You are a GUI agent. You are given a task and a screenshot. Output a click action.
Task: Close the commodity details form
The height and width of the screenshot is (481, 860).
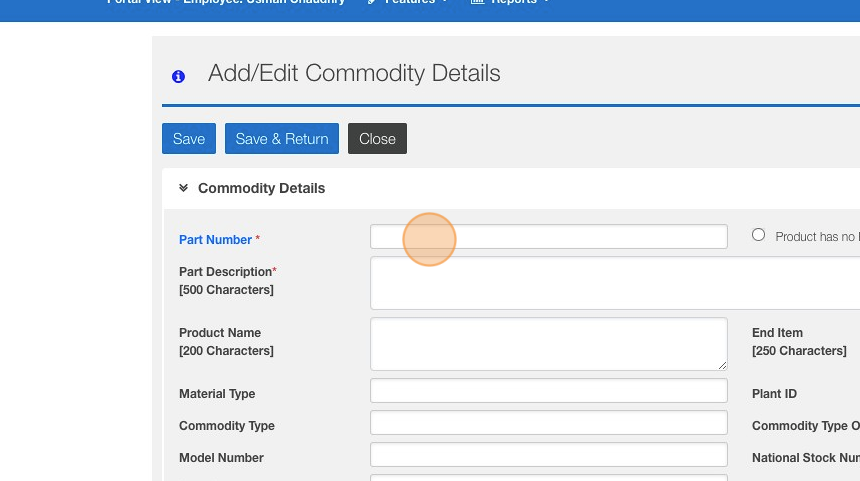(x=377, y=139)
